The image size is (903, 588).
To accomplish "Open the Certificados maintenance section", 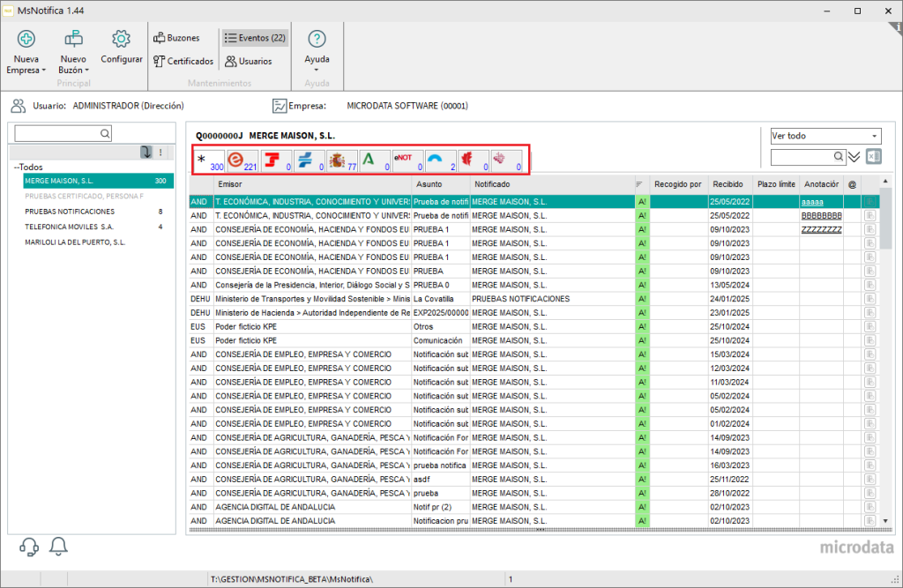I will pyautogui.click(x=183, y=61).
